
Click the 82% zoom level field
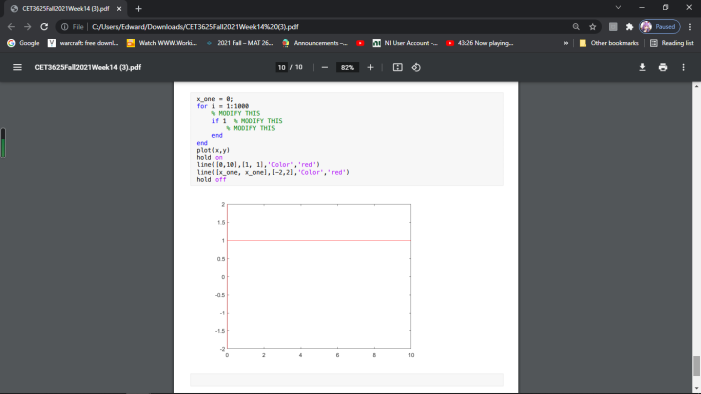[347, 67]
